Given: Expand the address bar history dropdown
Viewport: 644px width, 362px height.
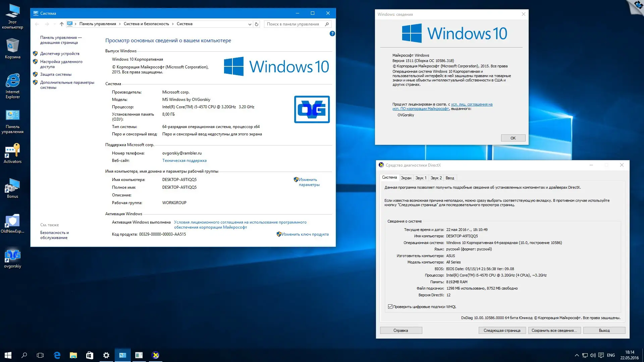Looking at the screenshot, I should [250, 24].
